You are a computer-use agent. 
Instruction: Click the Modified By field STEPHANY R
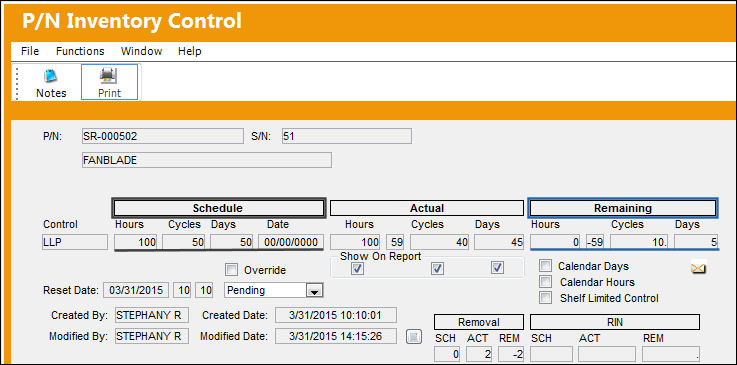click(x=151, y=336)
